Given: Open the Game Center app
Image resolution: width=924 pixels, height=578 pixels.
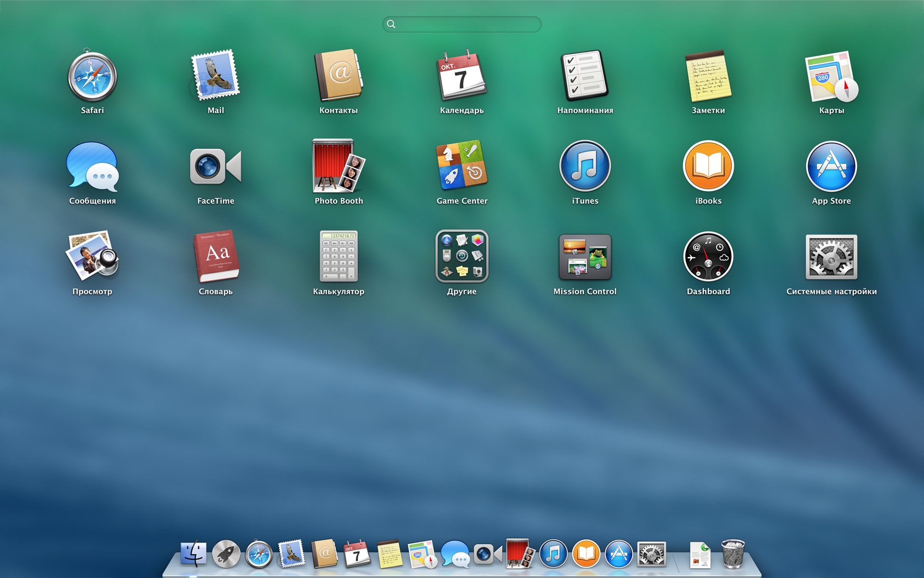Looking at the screenshot, I should (462, 165).
